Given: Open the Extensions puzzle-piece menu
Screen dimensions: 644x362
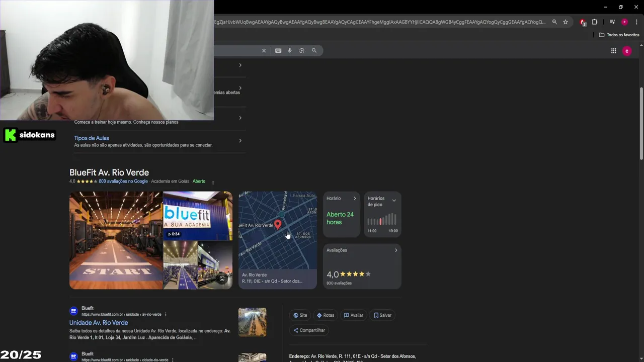Looking at the screenshot, I should 595,22.
